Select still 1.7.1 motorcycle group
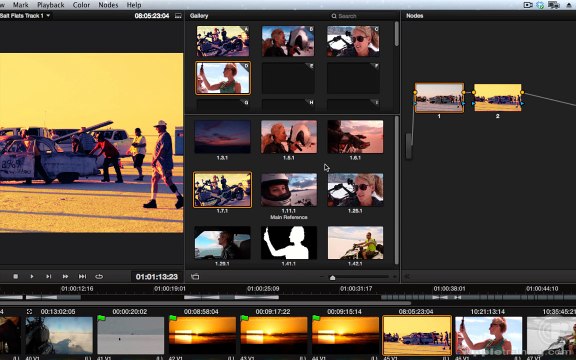Viewport: 576px width, 360px height. [222, 190]
